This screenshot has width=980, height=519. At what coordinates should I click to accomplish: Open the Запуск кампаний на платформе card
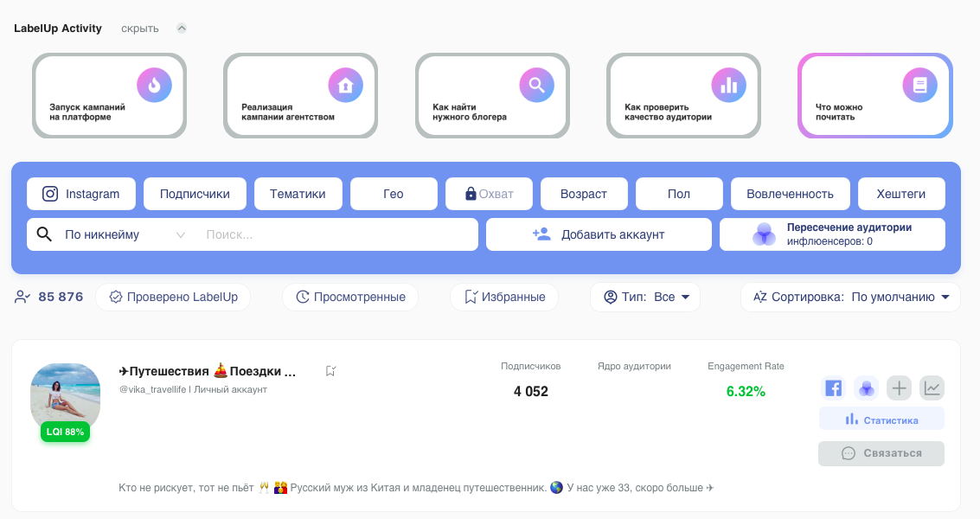coord(109,95)
